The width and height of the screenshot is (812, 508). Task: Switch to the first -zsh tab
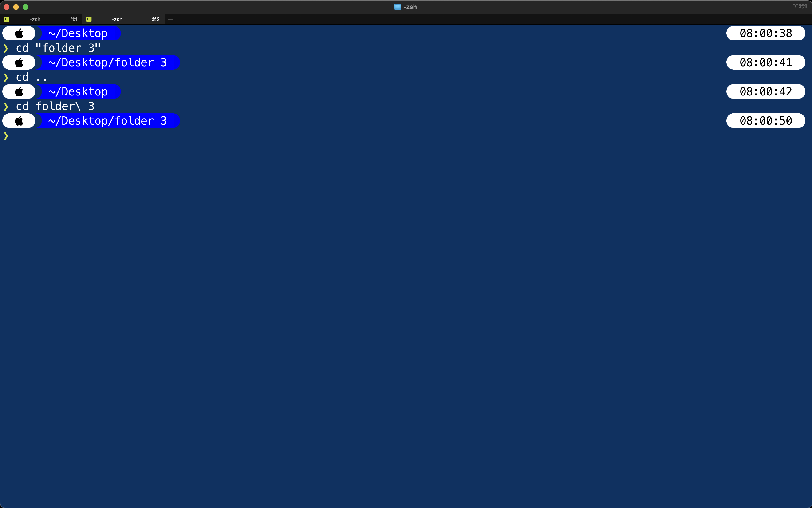click(41, 19)
